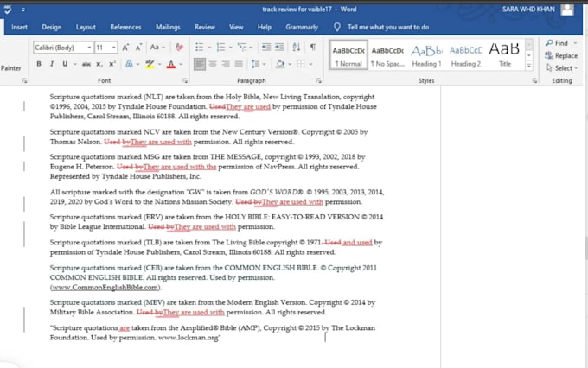Expand underline style arrow
The width and height of the screenshot is (588, 368).
pyautogui.click(x=75, y=65)
